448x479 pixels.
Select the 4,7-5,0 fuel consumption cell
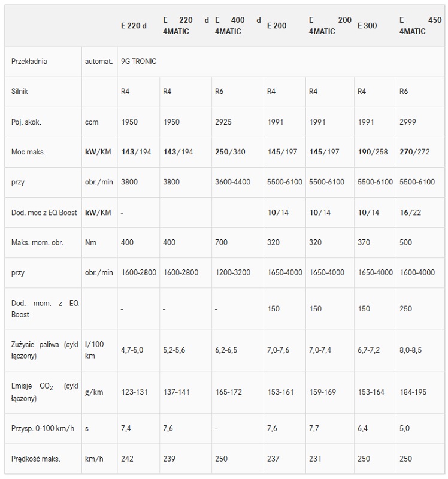[132, 350]
